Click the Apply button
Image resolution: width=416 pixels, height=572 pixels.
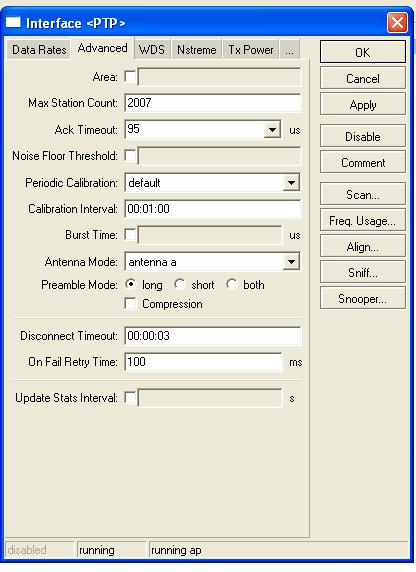point(363,105)
